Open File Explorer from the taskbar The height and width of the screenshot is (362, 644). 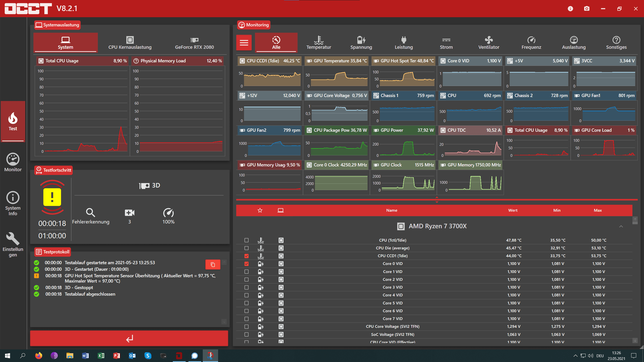coord(70,355)
